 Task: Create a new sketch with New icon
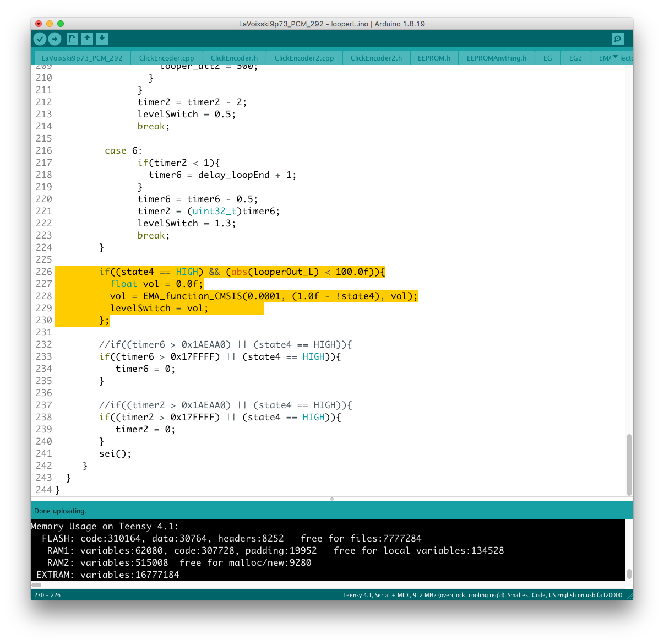pyautogui.click(x=72, y=39)
